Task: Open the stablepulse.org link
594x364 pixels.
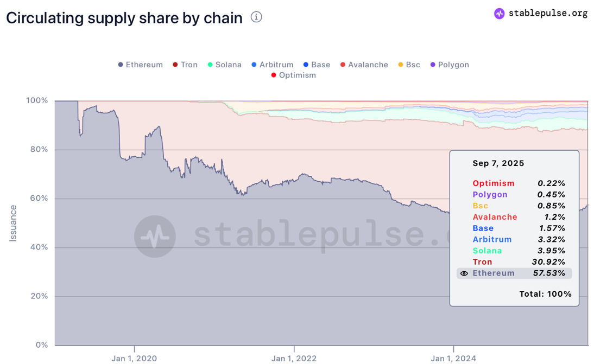Action: click(548, 14)
